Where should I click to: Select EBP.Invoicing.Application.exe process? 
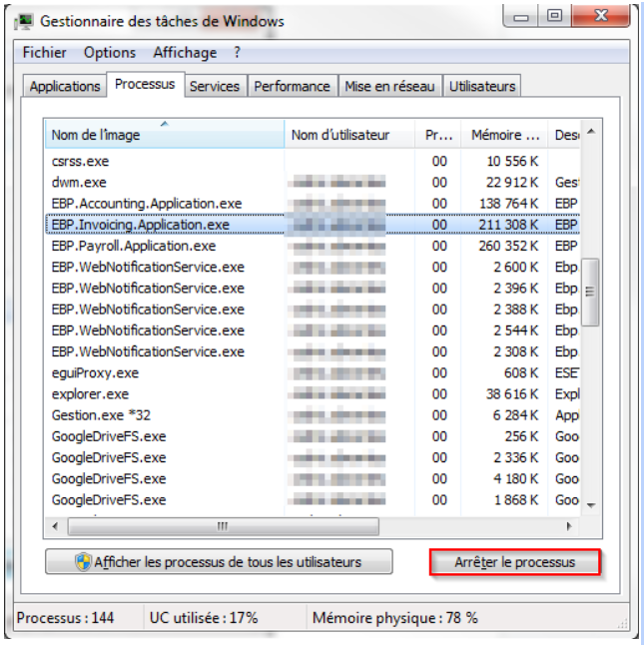(313, 225)
